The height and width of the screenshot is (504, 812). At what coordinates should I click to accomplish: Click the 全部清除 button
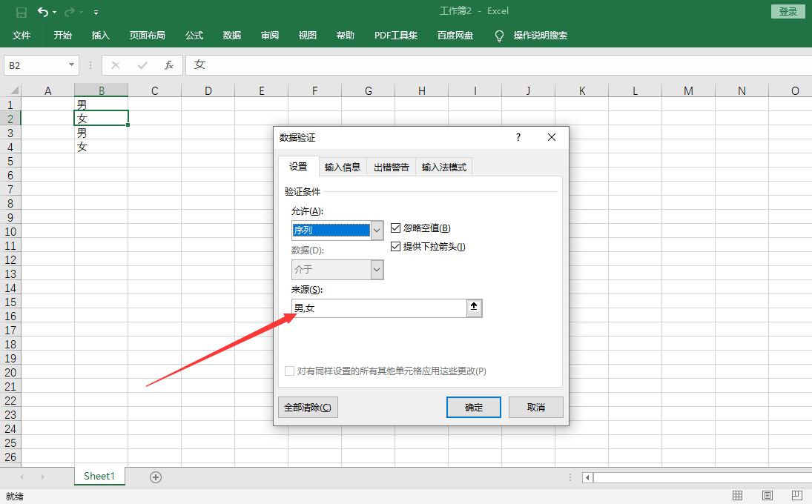coord(308,408)
